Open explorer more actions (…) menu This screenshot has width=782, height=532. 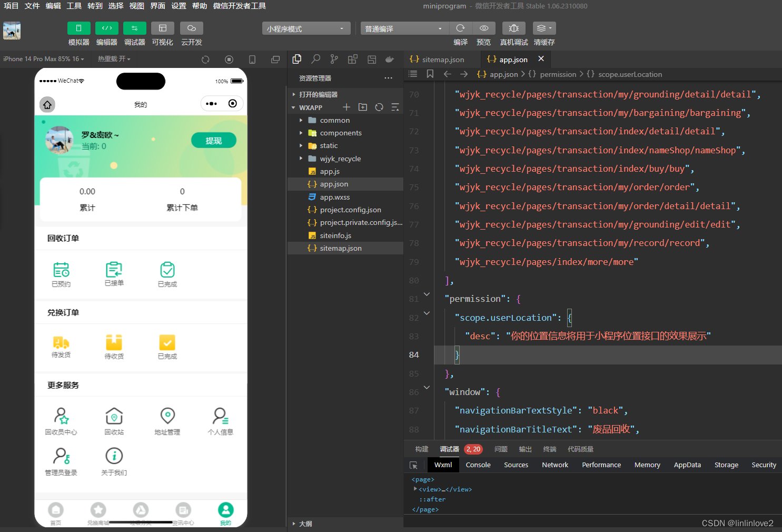coord(388,78)
